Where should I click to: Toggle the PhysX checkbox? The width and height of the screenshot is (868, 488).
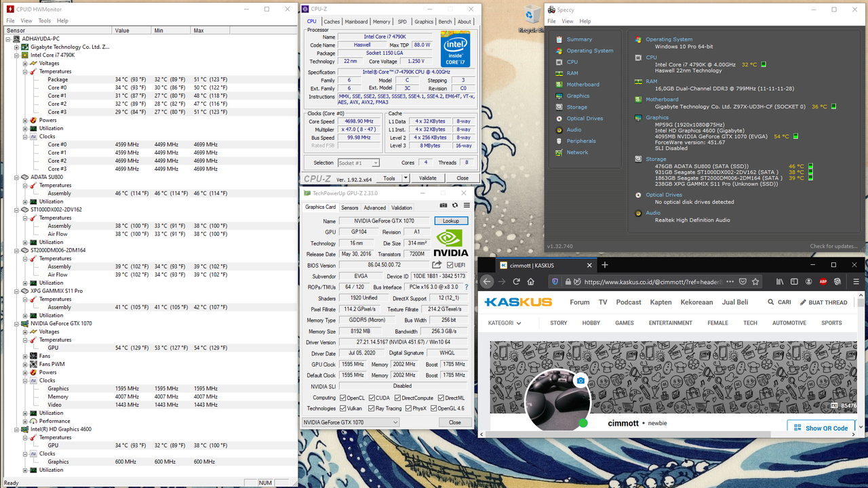tap(408, 408)
